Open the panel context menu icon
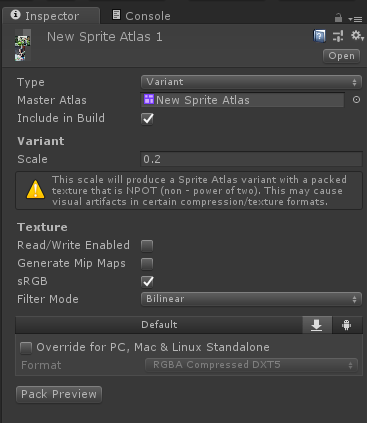Viewport: 367px width, 423px height. pos(355,19)
